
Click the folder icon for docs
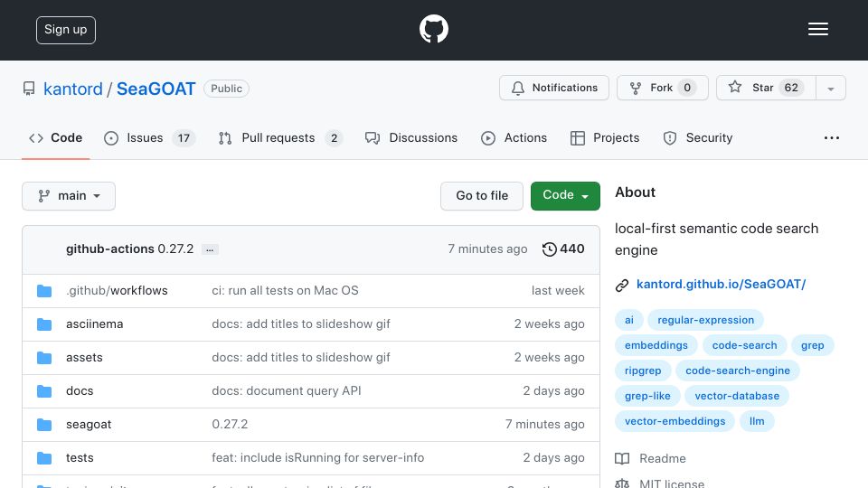pyautogui.click(x=44, y=391)
